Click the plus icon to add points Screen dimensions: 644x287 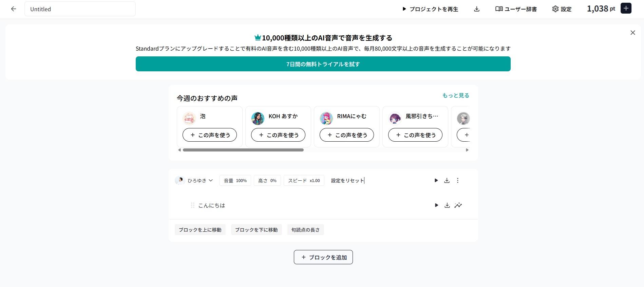coord(626,8)
